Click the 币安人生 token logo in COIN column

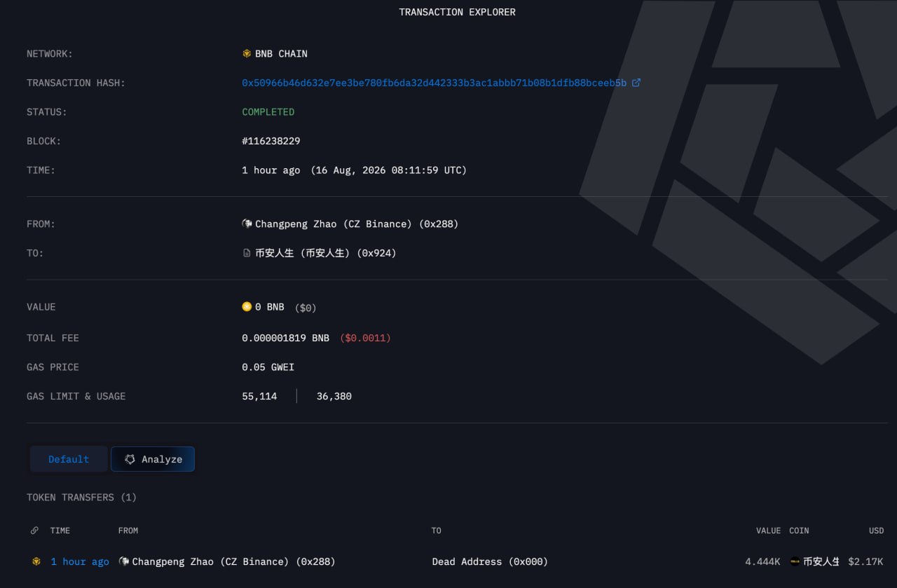point(795,561)
